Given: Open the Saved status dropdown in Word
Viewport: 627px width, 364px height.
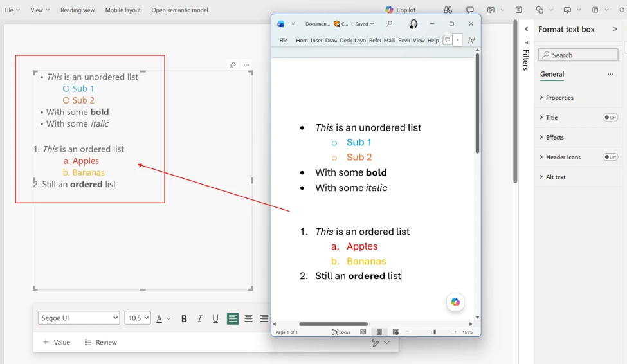Looking at the screenshot, I should tap(364, 24).
